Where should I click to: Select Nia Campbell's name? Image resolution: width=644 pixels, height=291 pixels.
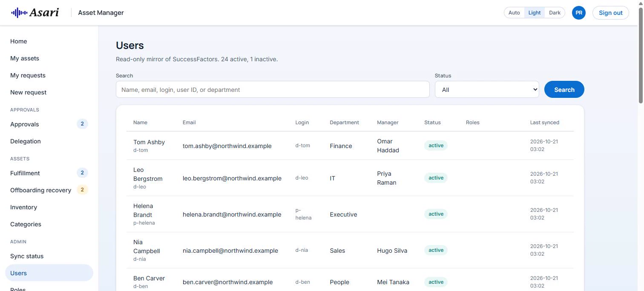tap(147, 246)
